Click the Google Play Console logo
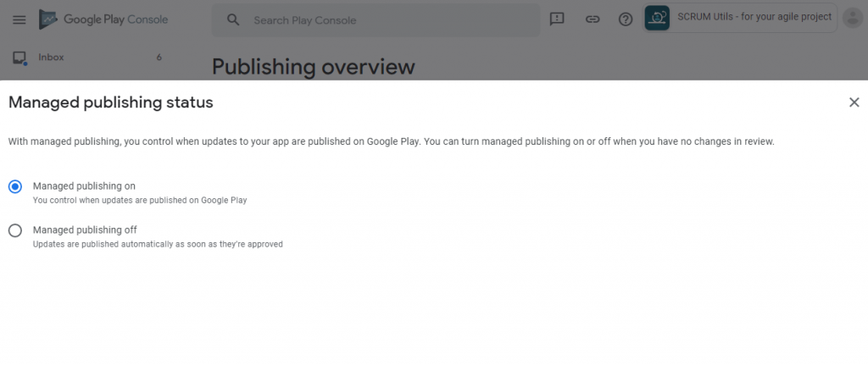 click(48, 20)
